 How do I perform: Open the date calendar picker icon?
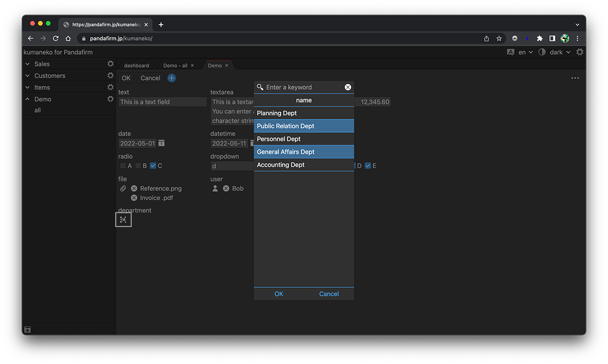[162, 143]
